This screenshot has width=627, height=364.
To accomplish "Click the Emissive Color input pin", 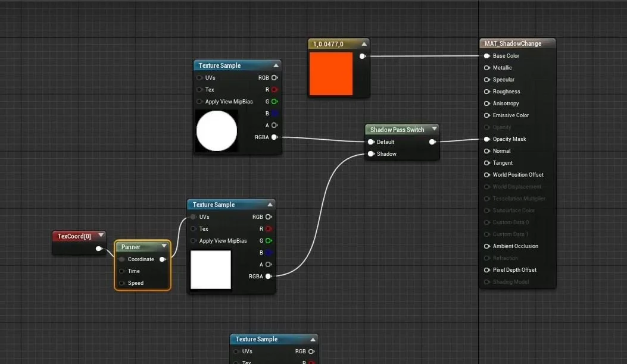I will coord(486,115).
